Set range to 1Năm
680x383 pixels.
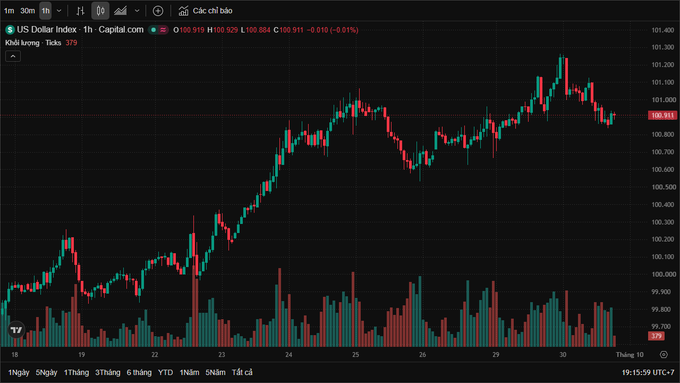(190, 372)
